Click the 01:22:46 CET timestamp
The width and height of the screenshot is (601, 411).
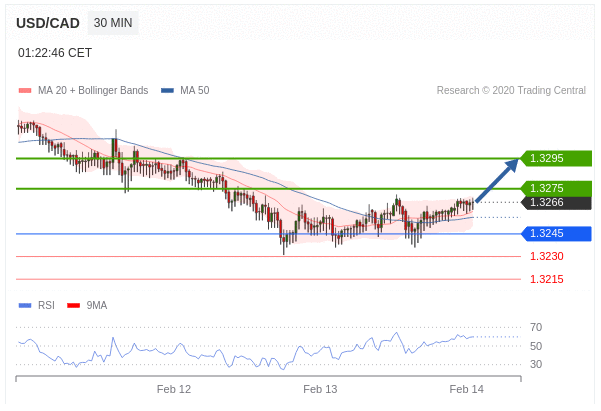pos(55,53)
